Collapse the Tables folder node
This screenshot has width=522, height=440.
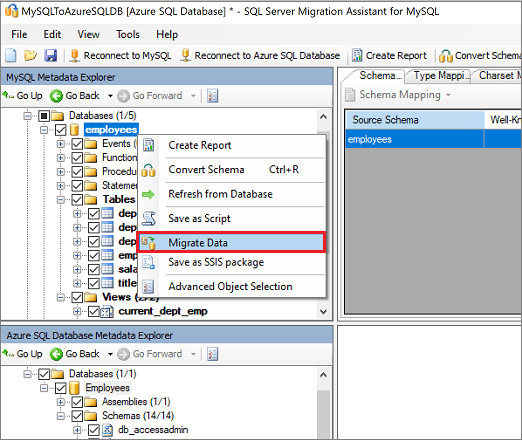click(x=61, y=200)
